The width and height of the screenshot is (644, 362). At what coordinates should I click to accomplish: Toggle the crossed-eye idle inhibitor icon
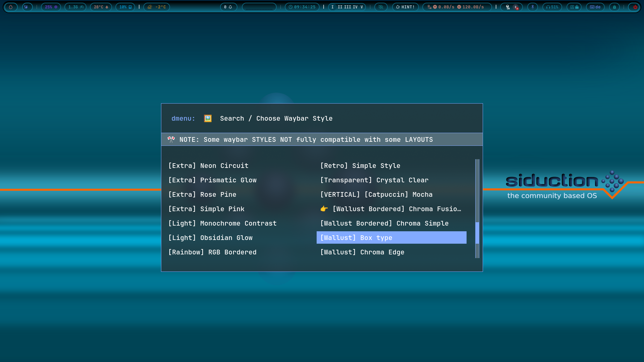coord(381,7)
